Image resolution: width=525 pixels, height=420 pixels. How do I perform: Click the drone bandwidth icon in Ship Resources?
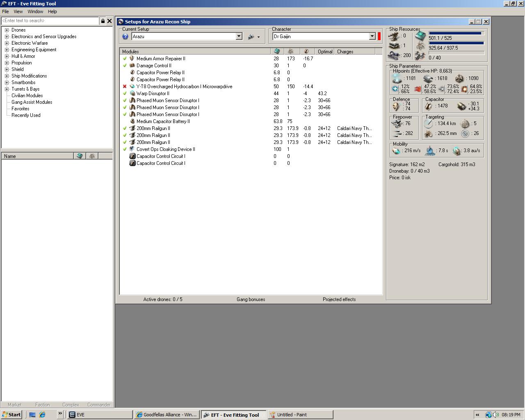tap(420, 55)
